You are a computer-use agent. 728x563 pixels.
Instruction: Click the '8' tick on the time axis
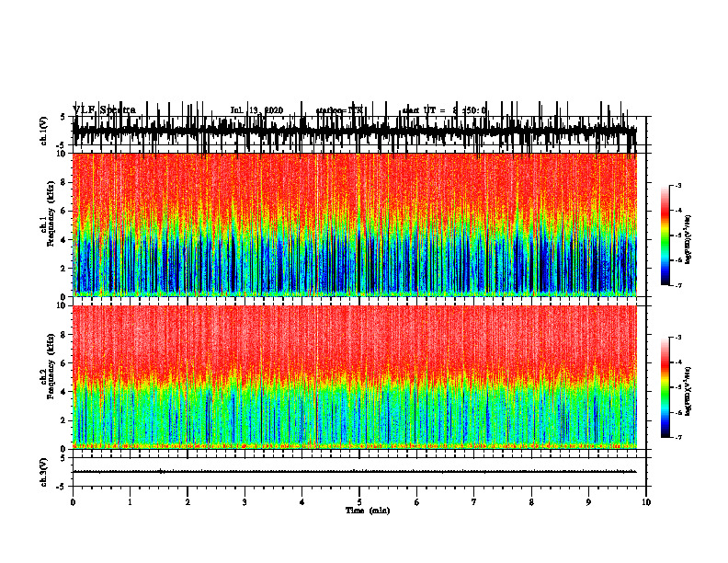coord(531,502)
